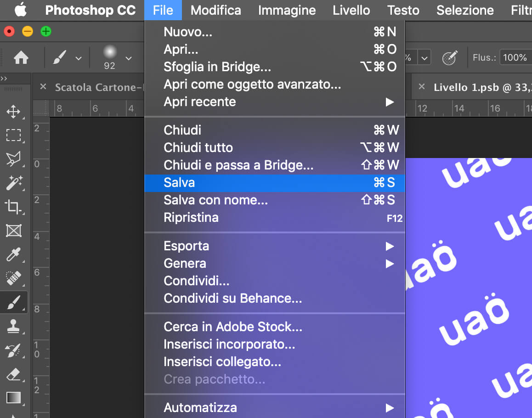Activate the Magic Wand tool
This screenshot has width=532, height=418.
pyautogui.click(x=13, y=182)
